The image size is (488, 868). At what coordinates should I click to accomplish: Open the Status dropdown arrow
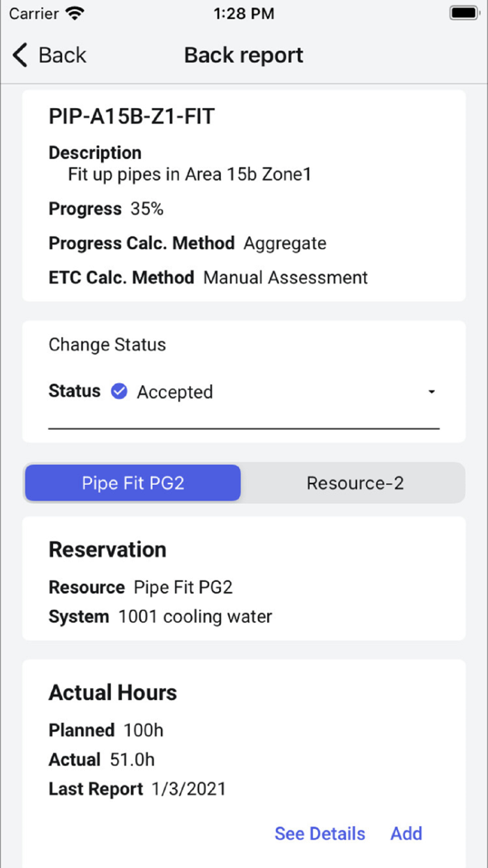pos(432,392)
